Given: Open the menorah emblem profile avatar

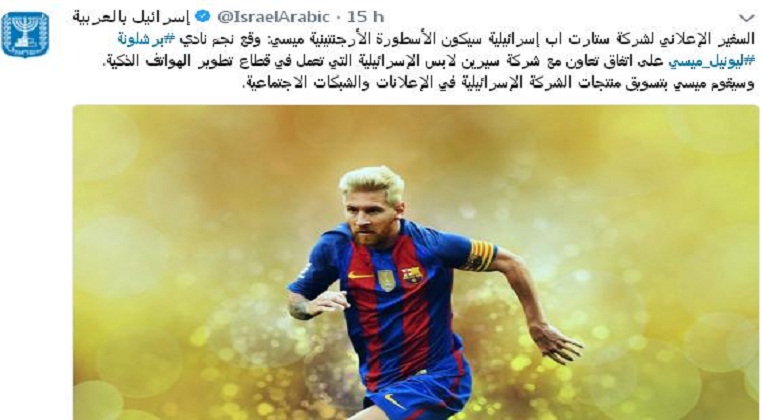Looking at the screenshot, I should tap(25, 35).
